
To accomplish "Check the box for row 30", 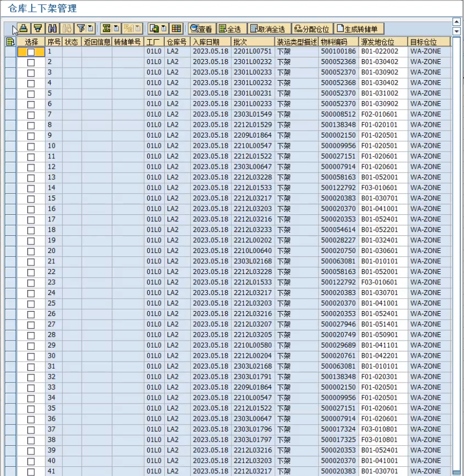I will [31, 356].
